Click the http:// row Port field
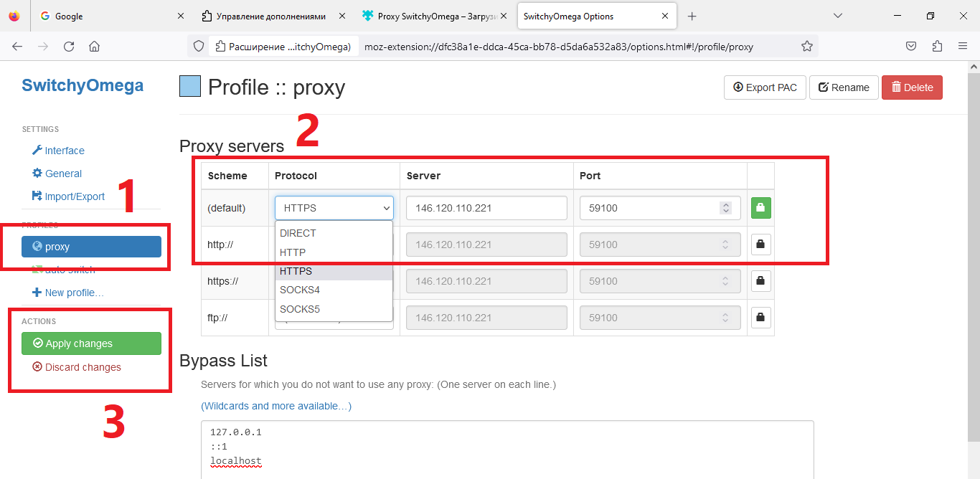Image resolution: width=980 pixels, height=479 pixels. click(x=660, y=245)
